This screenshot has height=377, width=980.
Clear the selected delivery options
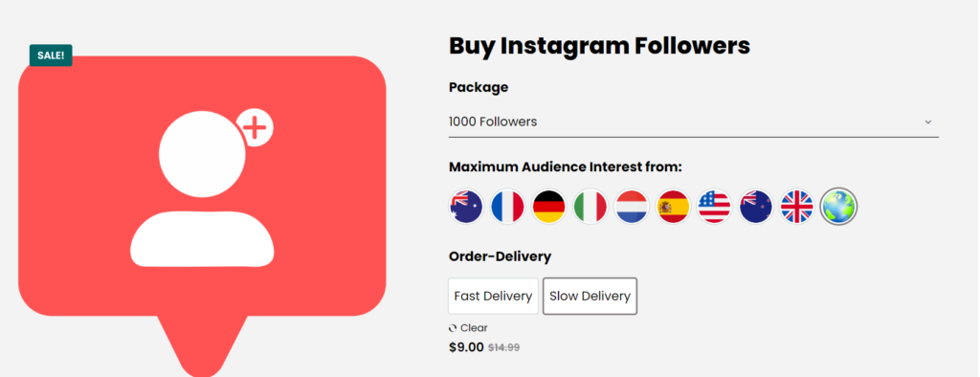[x=468, y=327]
